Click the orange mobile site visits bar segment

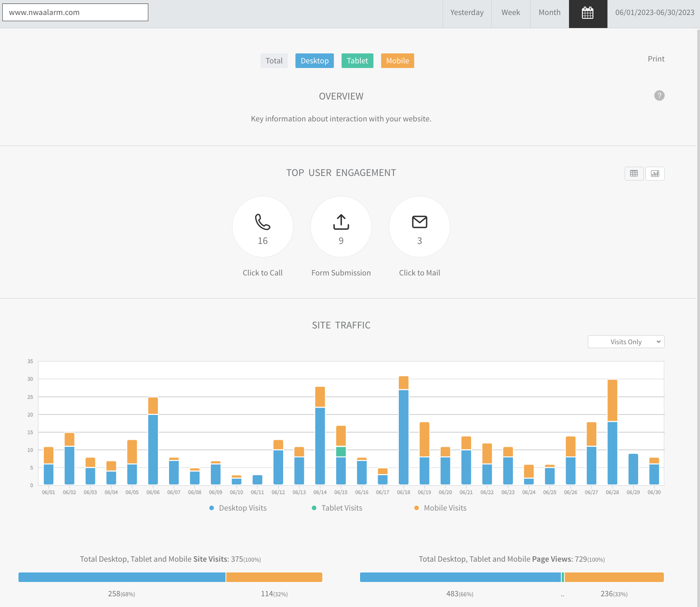(274, 577)
